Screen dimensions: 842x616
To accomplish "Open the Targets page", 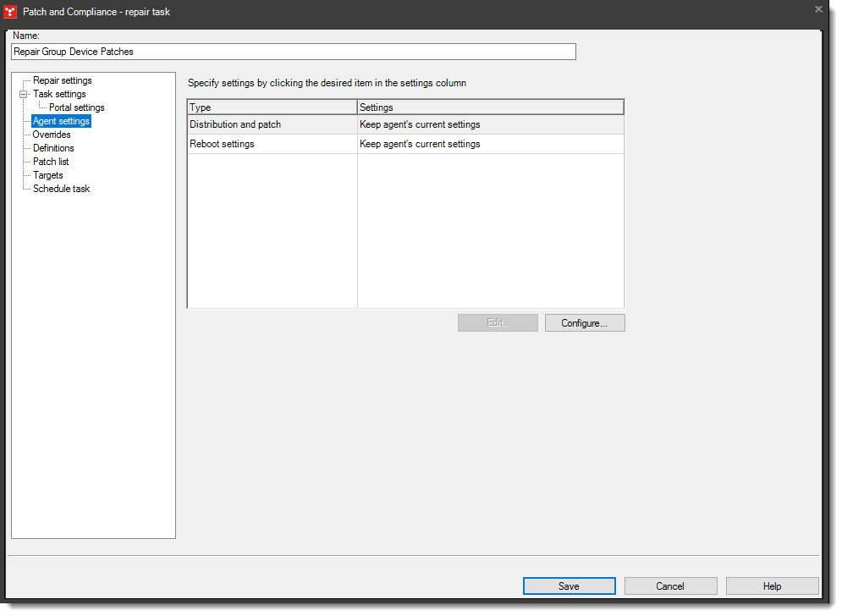I will [x=47, y=174].
